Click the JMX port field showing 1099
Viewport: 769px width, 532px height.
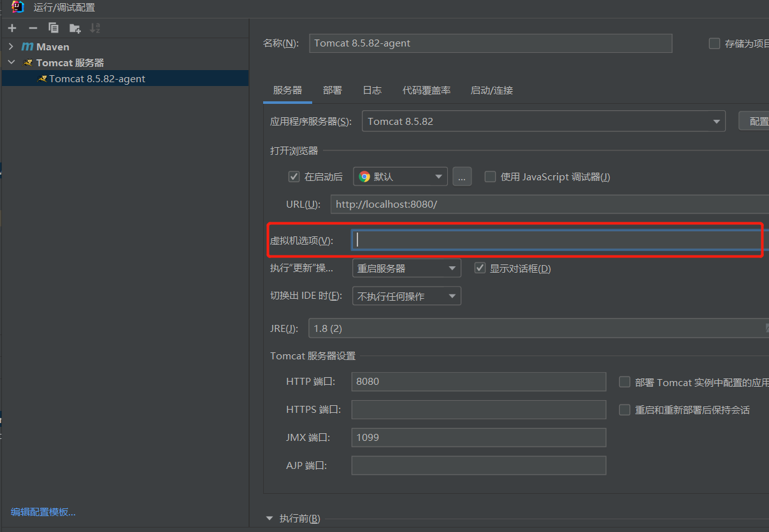coord(478,438)
